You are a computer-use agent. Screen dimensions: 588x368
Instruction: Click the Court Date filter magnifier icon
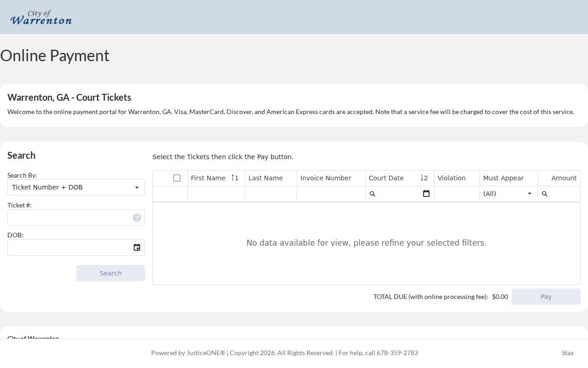(373, 194)
